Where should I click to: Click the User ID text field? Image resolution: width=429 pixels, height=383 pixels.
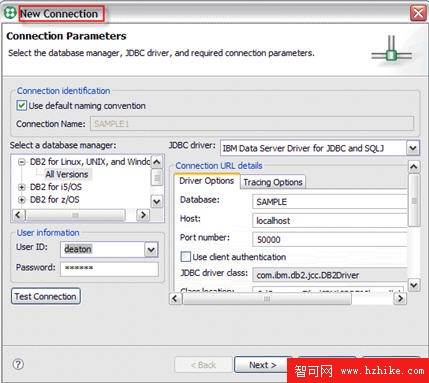pyautogui.click(x=103, y=249)
